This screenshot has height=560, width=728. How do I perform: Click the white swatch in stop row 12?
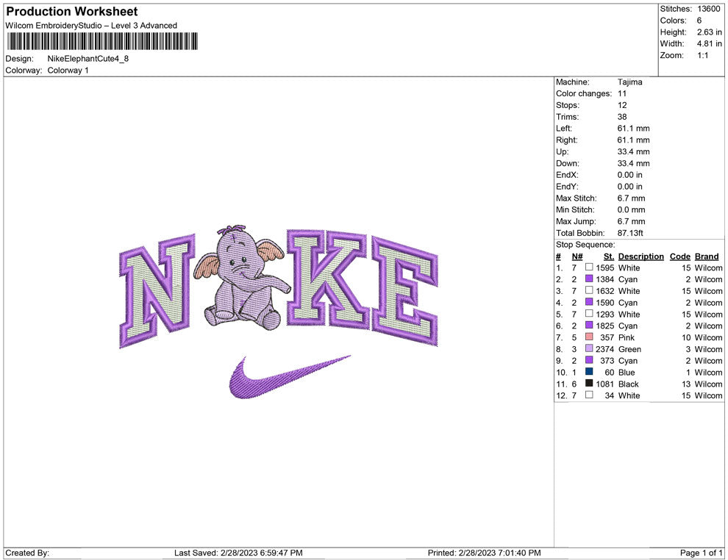pyautogui.click(x=589, y=395)
